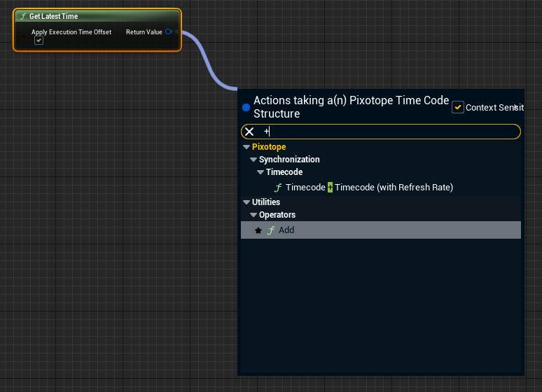542x392 pixels.
Task: Collapse the Operators subcategory
Action: tap(253, 215)
